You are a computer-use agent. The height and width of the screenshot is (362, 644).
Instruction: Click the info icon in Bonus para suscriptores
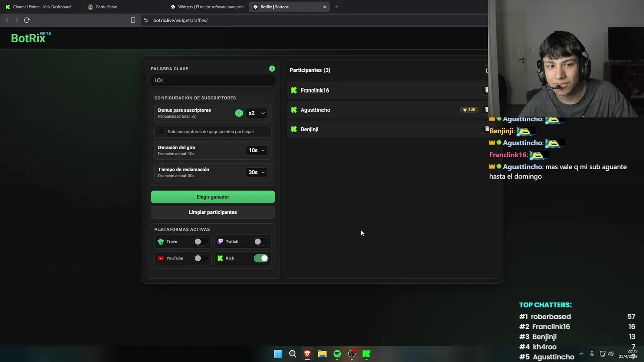(x=239, y=113)
